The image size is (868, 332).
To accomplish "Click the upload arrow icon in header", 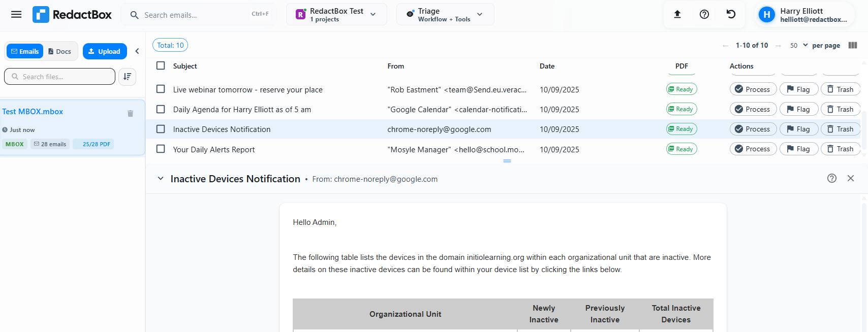I will pos(677,14).
